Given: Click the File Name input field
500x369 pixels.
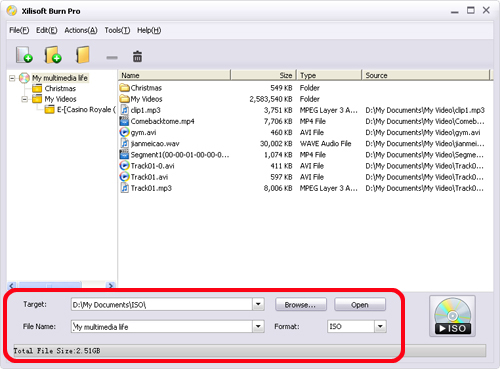Looking at the screenshot, I should 162,326.
